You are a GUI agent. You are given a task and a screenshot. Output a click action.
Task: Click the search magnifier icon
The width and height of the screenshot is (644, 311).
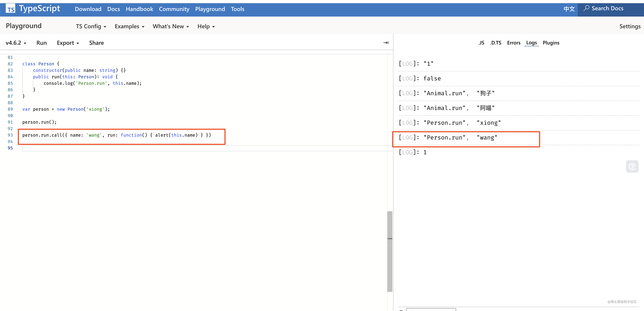pyautogui.click(x=586, y=8)
